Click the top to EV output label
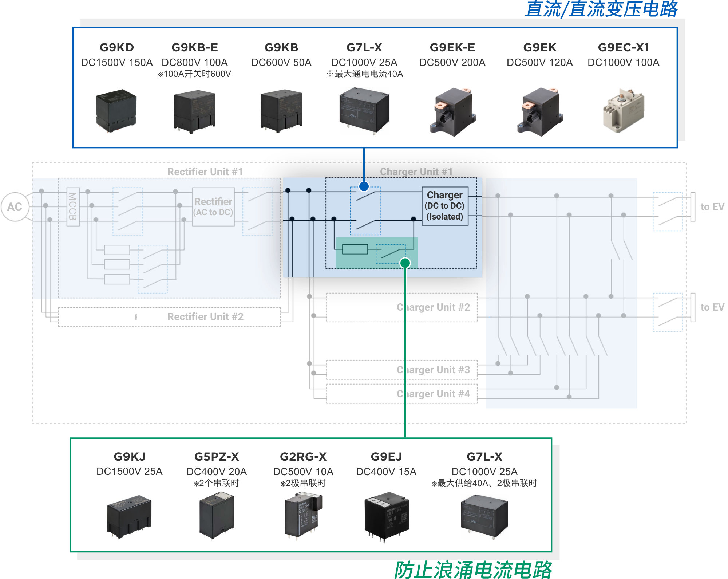The image size is (728, 579). point(712,207)
